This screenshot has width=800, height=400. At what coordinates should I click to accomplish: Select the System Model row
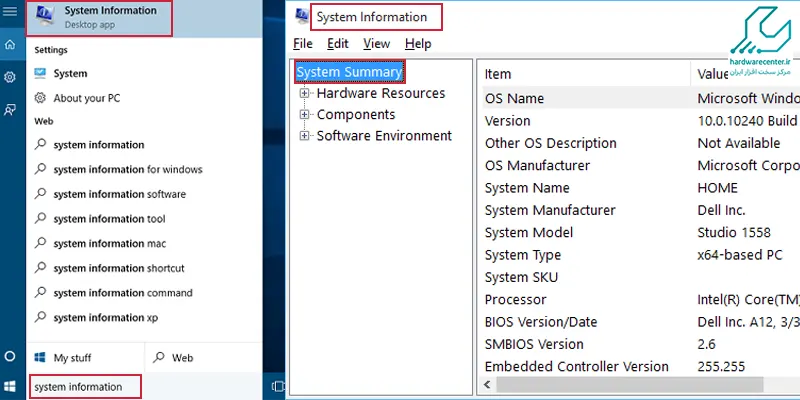pos(639,233)
